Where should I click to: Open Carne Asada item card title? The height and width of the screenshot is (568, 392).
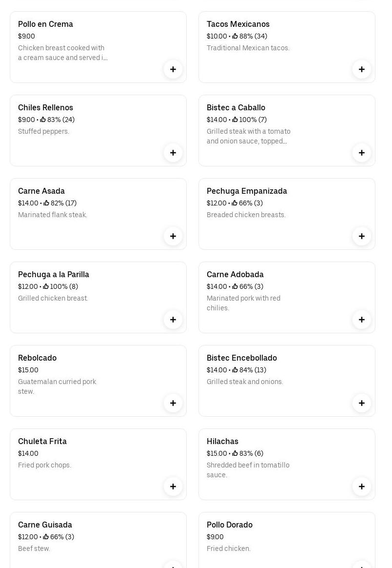(41, 191)
